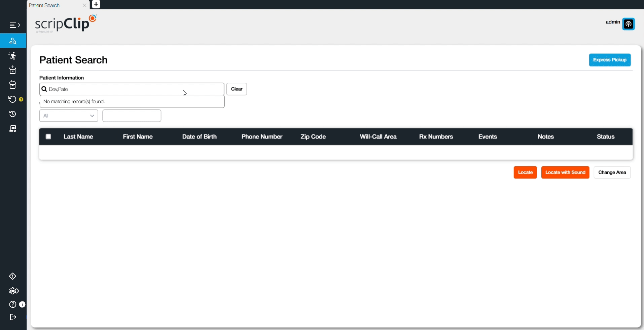Open the help question mark icon
Viewport: 644px width, 330px height.
coord(13,304)
